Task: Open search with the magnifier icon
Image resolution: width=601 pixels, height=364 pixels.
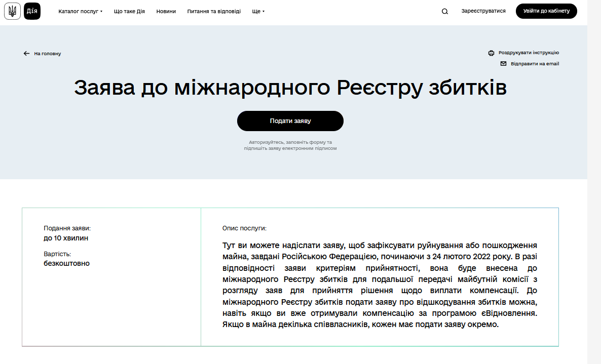Action: tap(445, 12)
